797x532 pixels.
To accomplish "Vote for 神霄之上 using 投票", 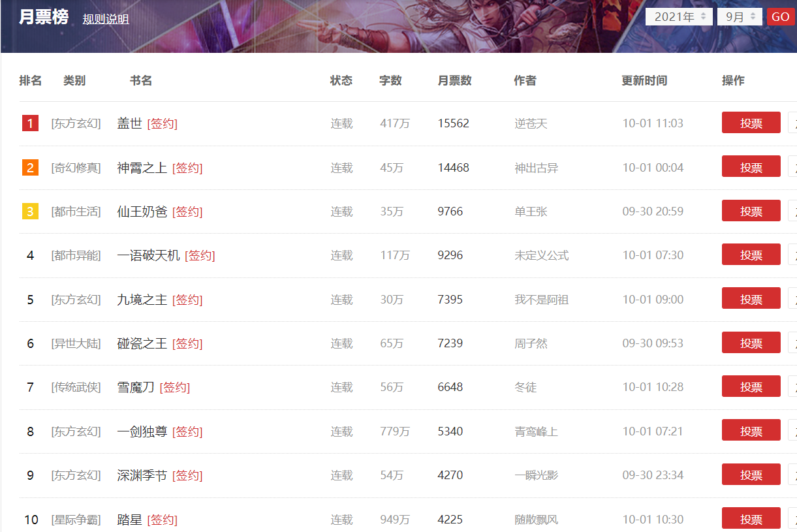I will point(751,167).
